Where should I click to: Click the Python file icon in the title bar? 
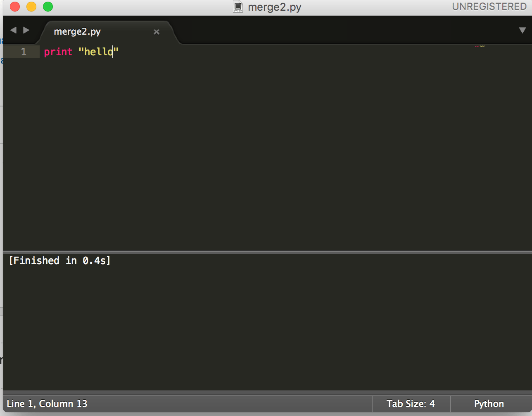(x=238, y=7)
